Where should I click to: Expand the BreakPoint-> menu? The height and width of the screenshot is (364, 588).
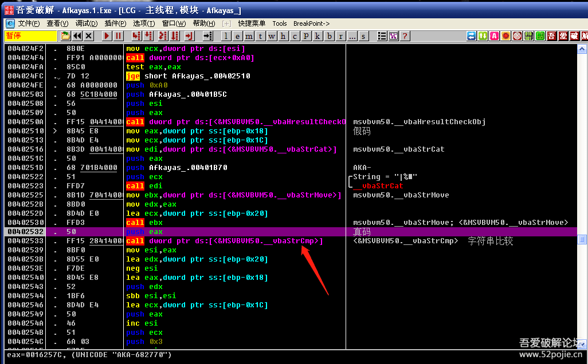[311, 23]
